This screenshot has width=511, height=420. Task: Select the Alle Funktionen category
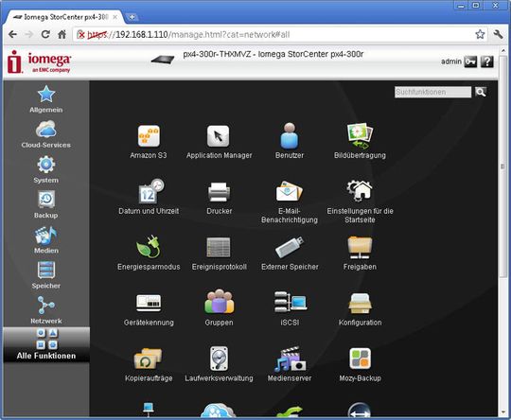[46, 344]
